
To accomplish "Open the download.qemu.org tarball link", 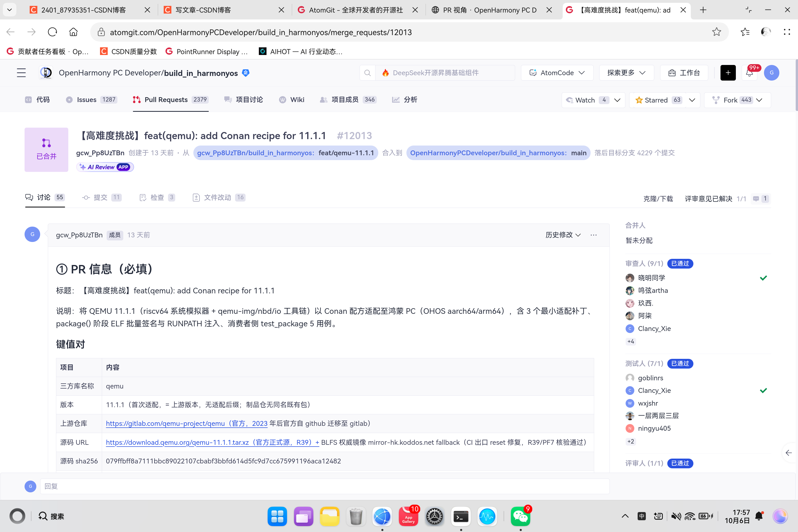I will [x=212, y=442].
